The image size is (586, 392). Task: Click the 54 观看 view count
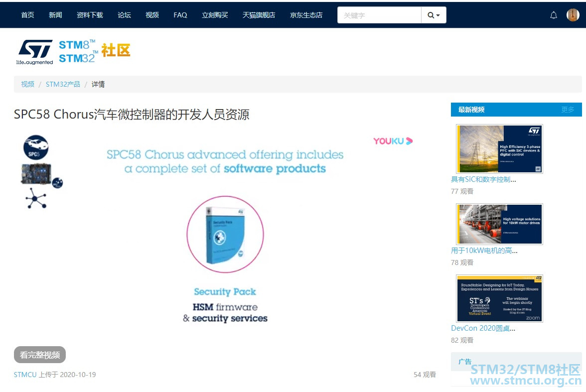(x=425, y=375)
